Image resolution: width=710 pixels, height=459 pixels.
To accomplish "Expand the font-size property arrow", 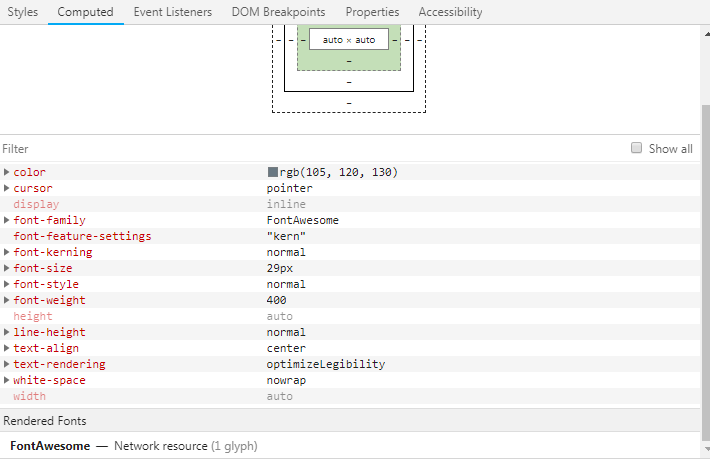I will pyautogui.click(x=7, y=268).
